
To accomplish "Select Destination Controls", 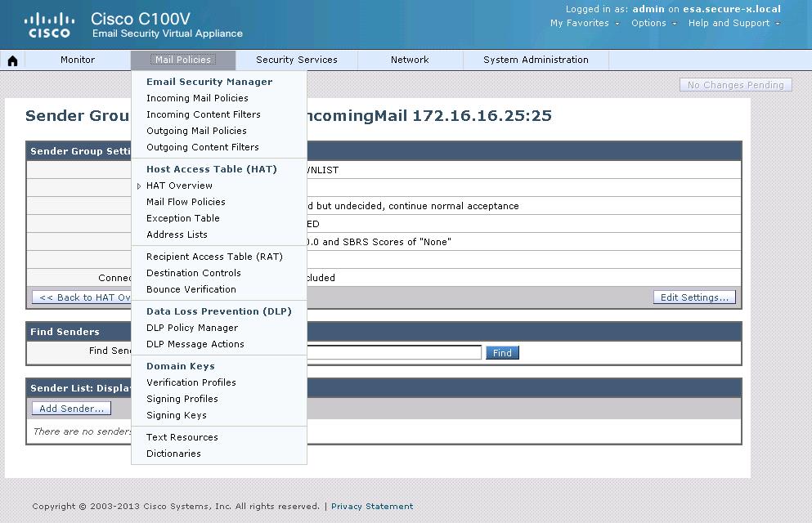I will 194,273.
